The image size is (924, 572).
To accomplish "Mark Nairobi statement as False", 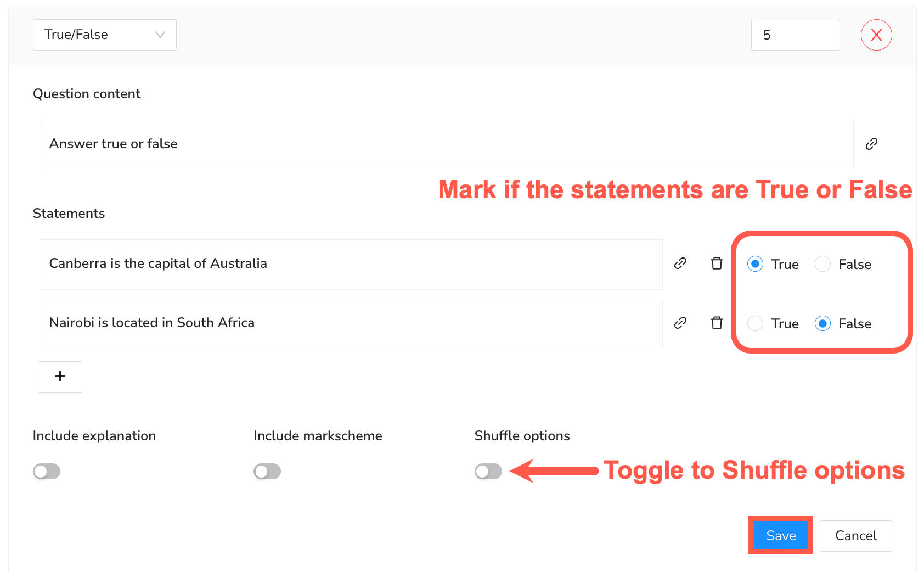I will point(822,323).
